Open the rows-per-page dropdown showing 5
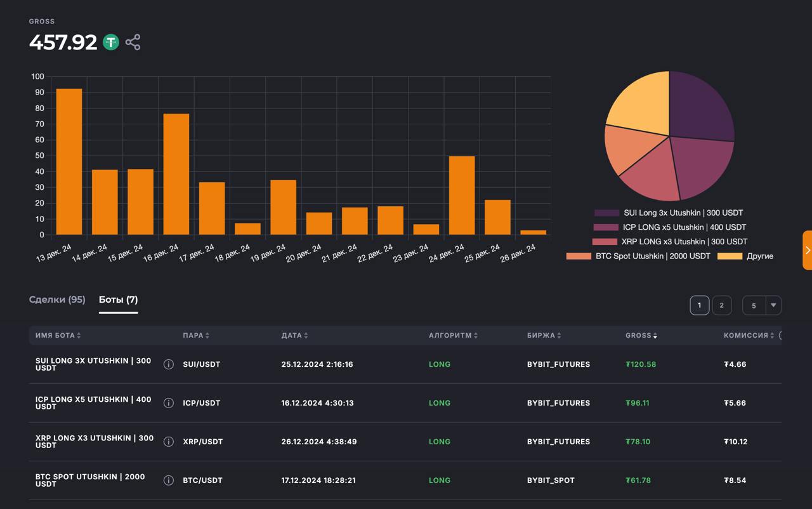The image size is (812, 509). [762, 305]
